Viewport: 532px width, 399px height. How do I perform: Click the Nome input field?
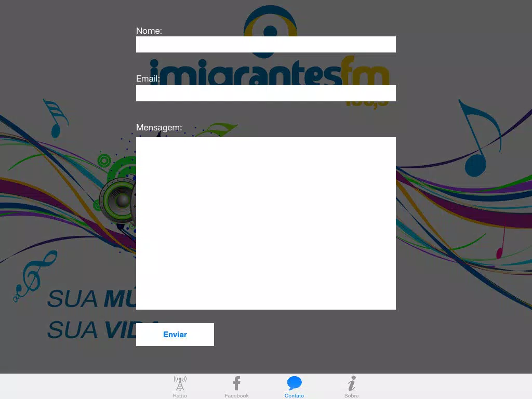pyautogui.click(x=265, y=45)
